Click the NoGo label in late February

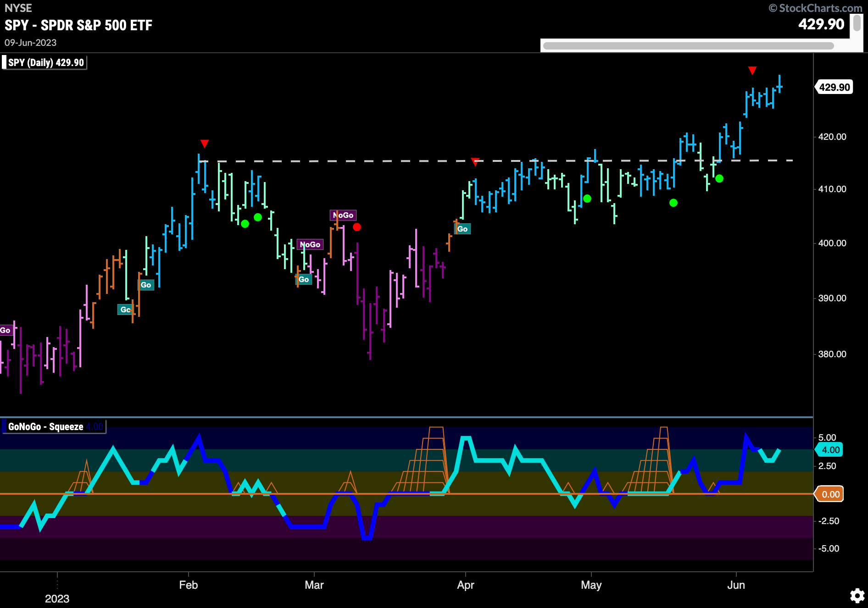(310, 244)
